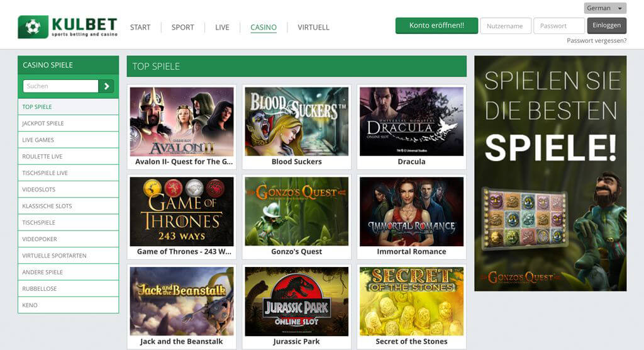The image size is (644, 350).
Task: Click the "Jurassic Park" title text
Action: coord(297,341)
